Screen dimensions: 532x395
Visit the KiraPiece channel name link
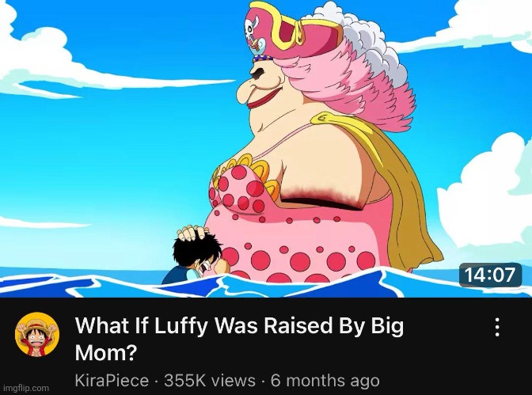112,380
